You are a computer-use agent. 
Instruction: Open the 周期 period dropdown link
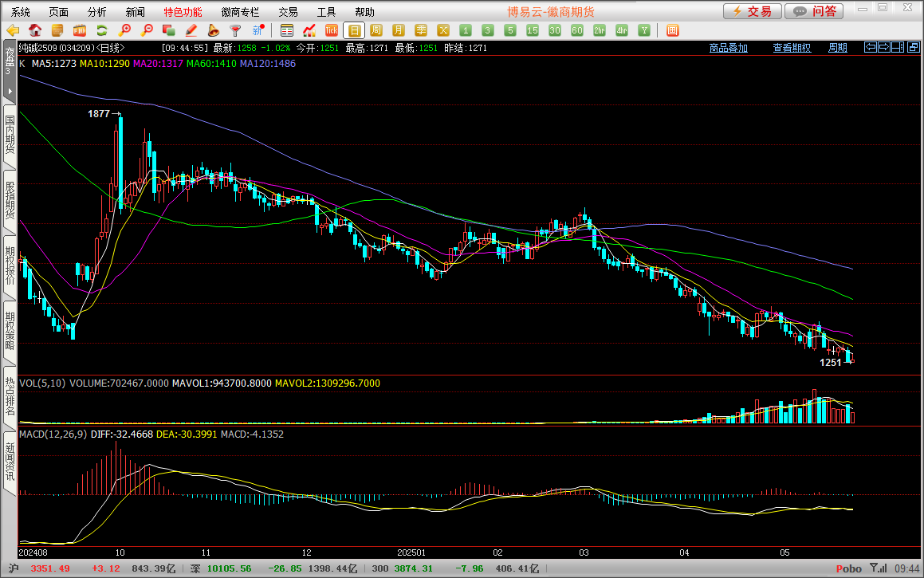click(837, 48)
